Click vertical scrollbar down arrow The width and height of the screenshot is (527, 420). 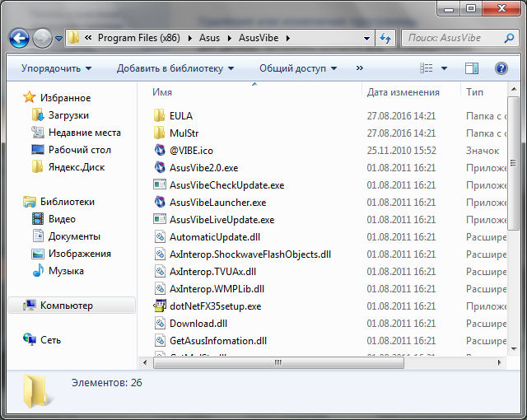pos(514,349)
